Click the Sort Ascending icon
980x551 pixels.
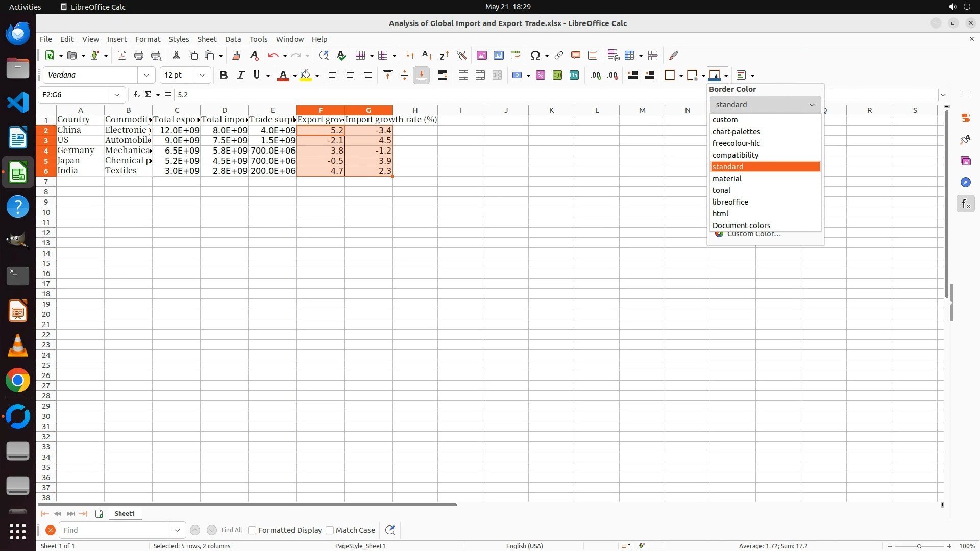[427, 55]
